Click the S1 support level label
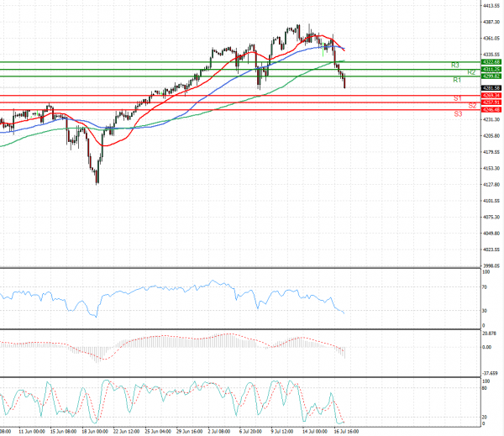Viewport: 504px width, 436px height. 458,98
